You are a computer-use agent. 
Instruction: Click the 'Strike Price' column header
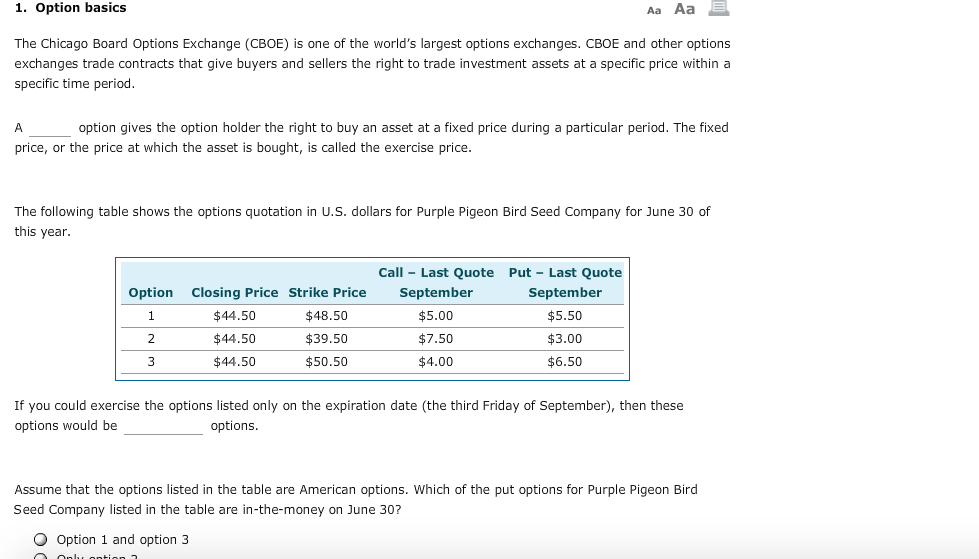tap(327, 292)
